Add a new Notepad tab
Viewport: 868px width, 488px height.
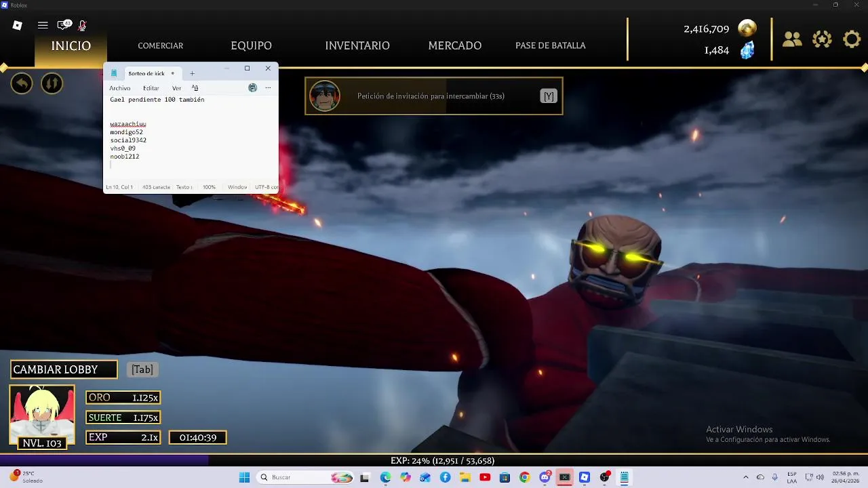pyautogui.click(x=192, y=73)
